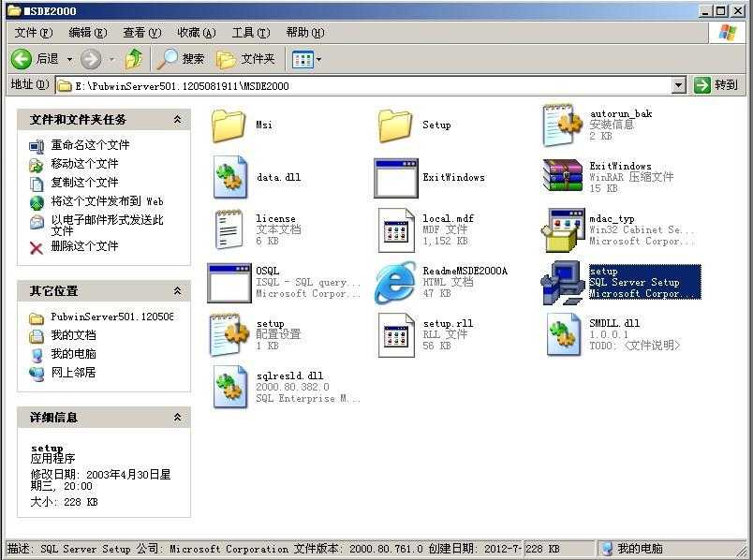
Task: Open 我的文档 in other places
Action: (x=73, y=335)
